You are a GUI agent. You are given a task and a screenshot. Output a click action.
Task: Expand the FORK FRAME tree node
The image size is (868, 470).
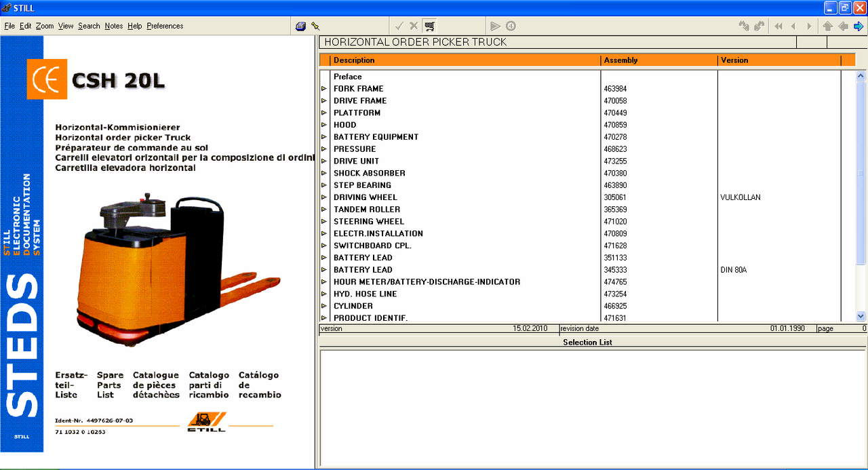click(x=324, y=89)
